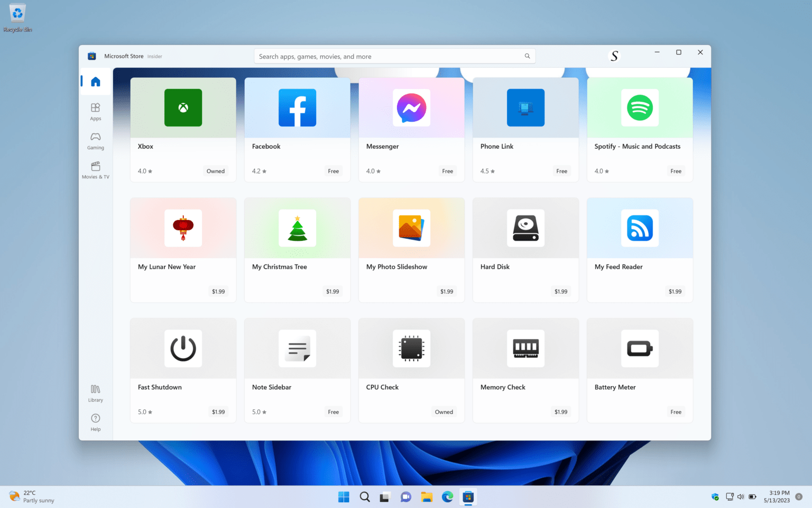
Task: Open the Movies & TV section
Action: [x=95, y=169]
